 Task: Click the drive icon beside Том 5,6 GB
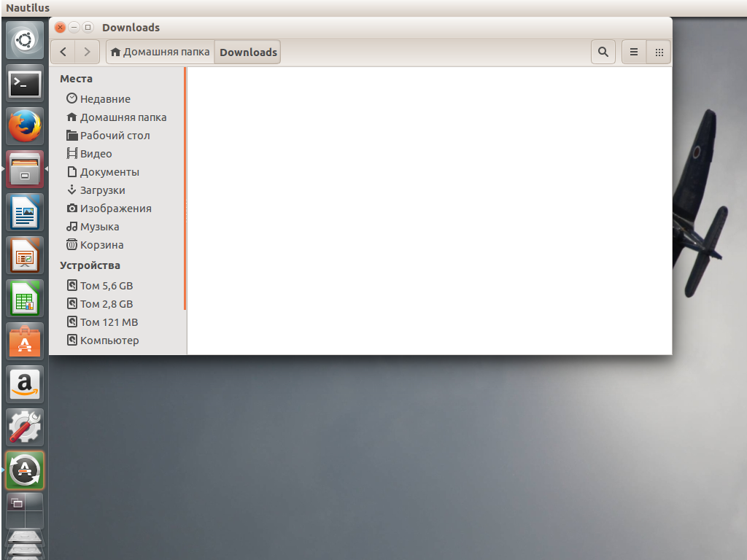coord(72,285)
